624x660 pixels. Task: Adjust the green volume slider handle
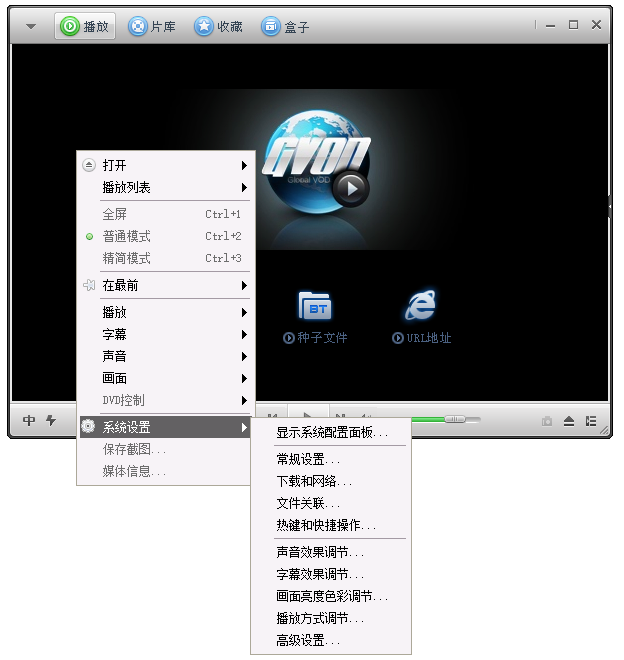(x=455, y=419)
